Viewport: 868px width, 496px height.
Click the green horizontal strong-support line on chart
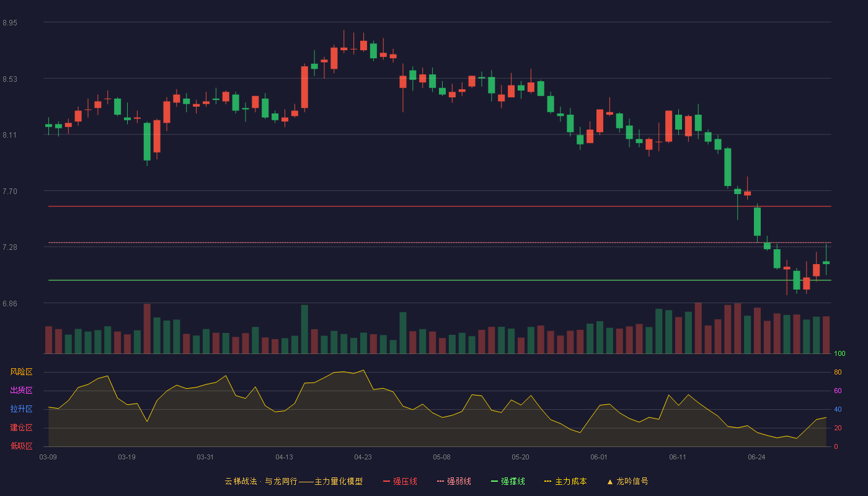pos(440,280)
